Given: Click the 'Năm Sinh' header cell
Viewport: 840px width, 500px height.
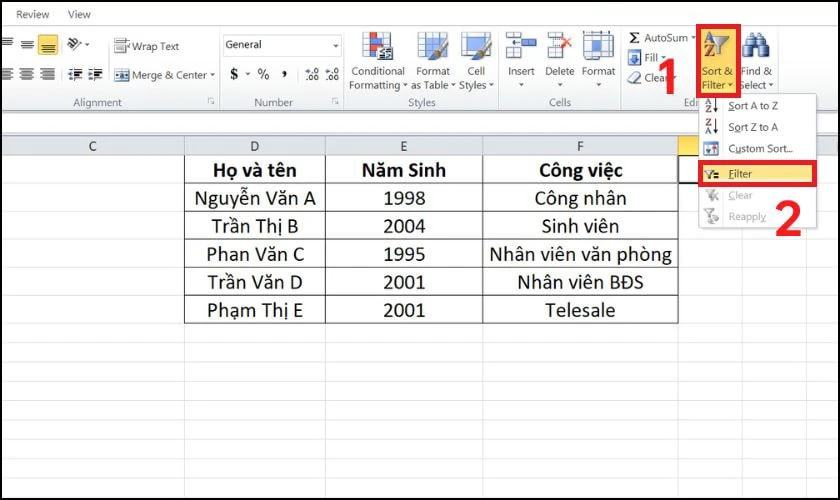Looking at the screenshot, I should pyautogui.click(x=404, y=170).
